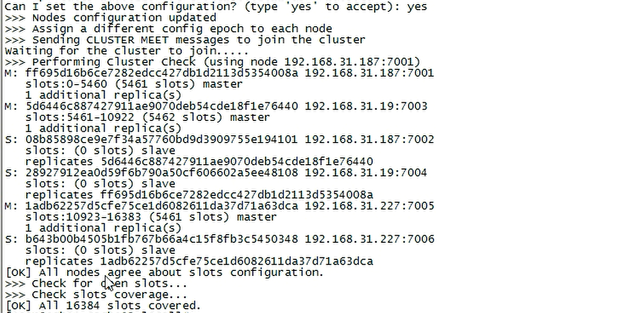This screenshot has height=313, width=644.
Task: Click the address 192.168.31.227:7005
Action: (369, 206)
